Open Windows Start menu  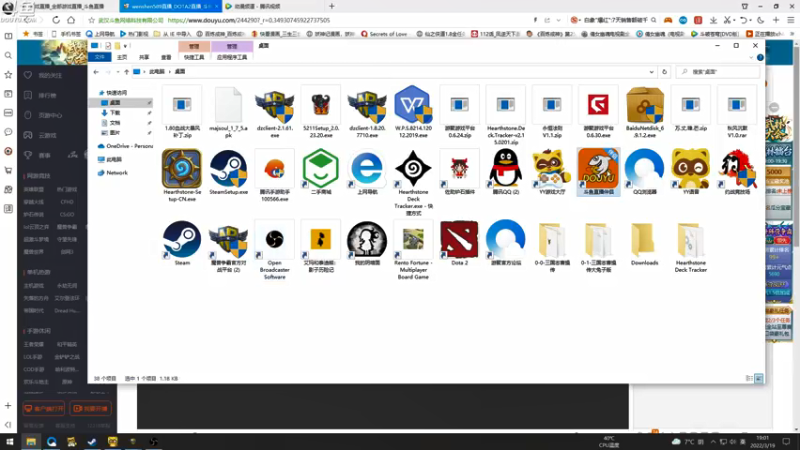pyautogui.click(x=9, y=442)
